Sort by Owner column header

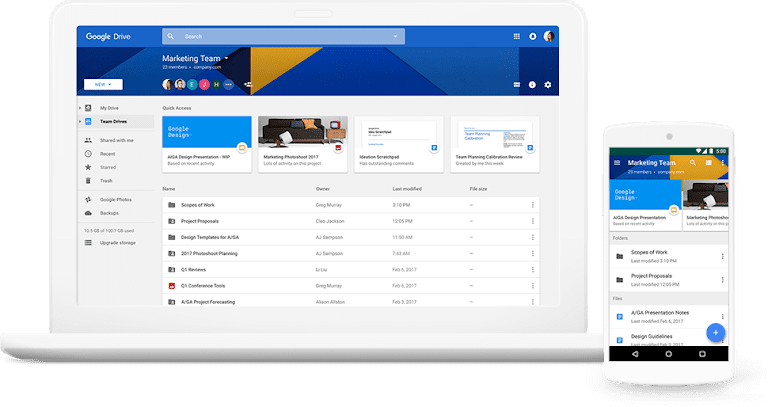[x=323, y=189]
